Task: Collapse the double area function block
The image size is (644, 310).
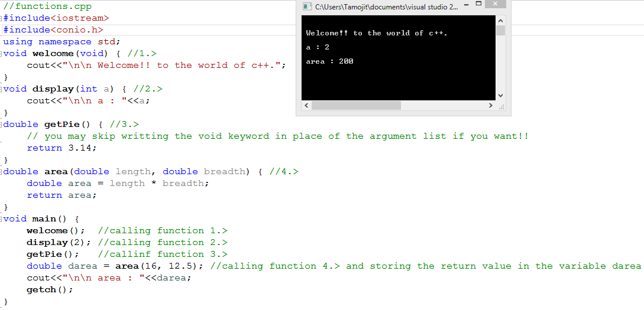Action: (x=1, y=172)
